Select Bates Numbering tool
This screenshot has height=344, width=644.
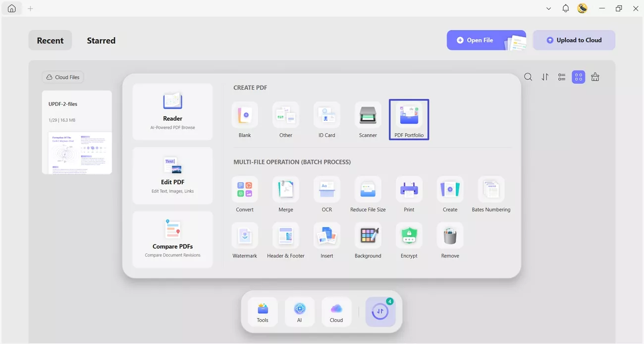491,195
